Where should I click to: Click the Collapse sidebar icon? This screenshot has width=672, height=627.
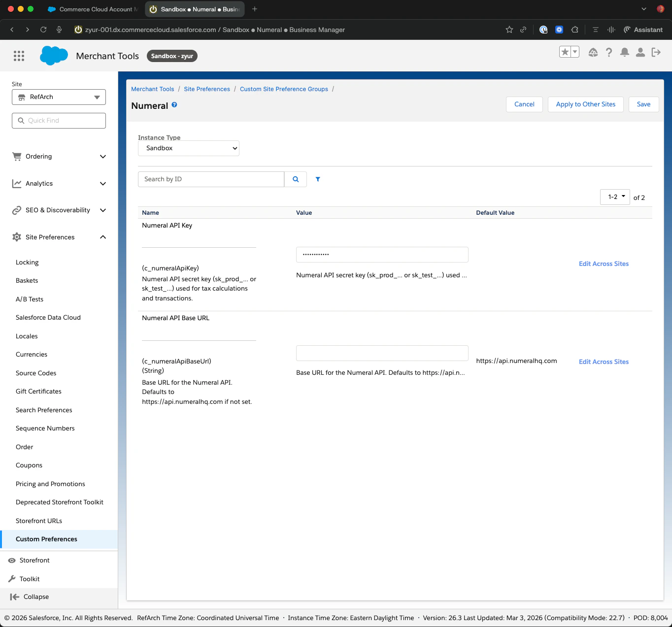[x=14, y=597]
